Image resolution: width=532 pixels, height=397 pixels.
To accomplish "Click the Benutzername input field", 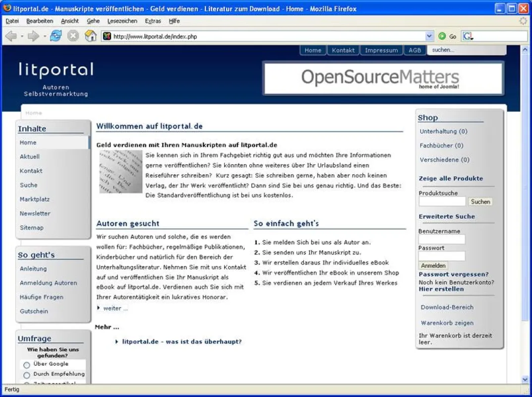I will click(442, 240).
